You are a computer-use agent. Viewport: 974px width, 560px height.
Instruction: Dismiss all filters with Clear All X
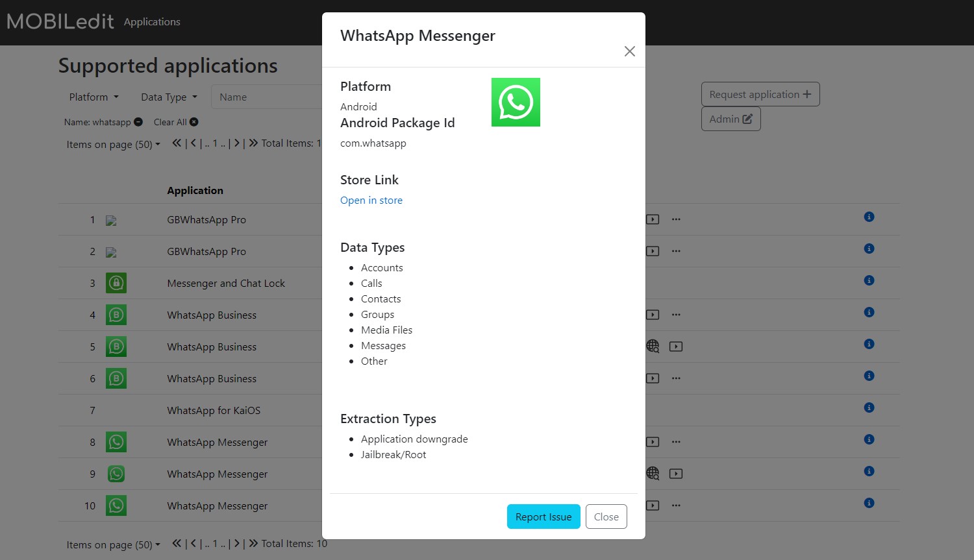[193, 121]
